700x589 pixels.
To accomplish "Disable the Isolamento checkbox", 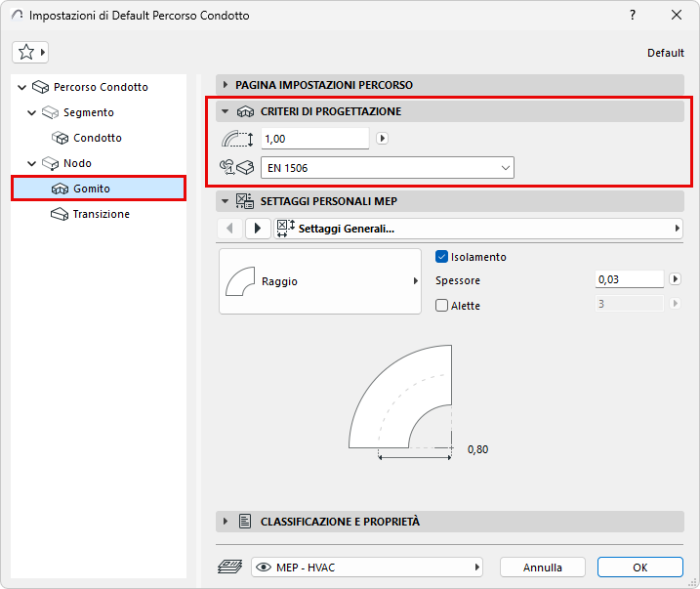I will click(x=441, y=257).
